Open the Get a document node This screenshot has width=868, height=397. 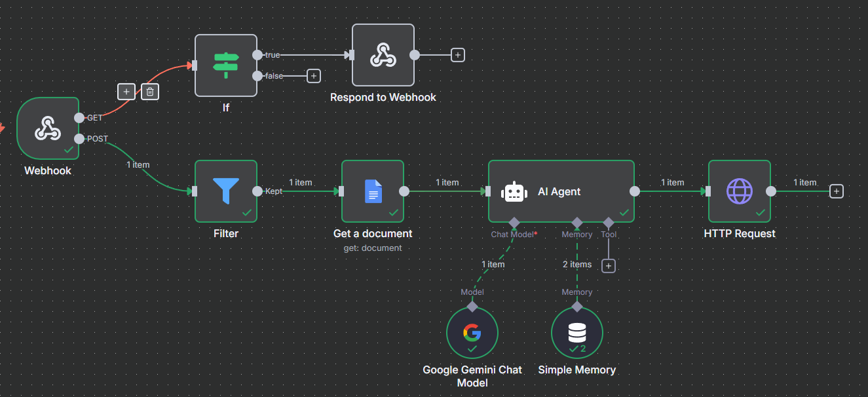pyautogui.click(x=373, y=191)
